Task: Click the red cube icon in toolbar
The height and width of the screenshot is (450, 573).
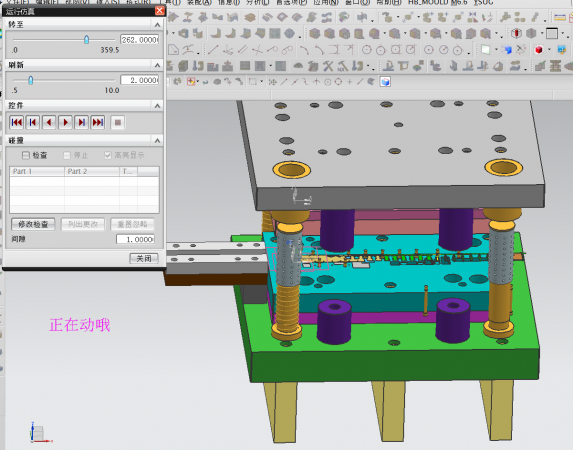Action: (x=539, y=50)
